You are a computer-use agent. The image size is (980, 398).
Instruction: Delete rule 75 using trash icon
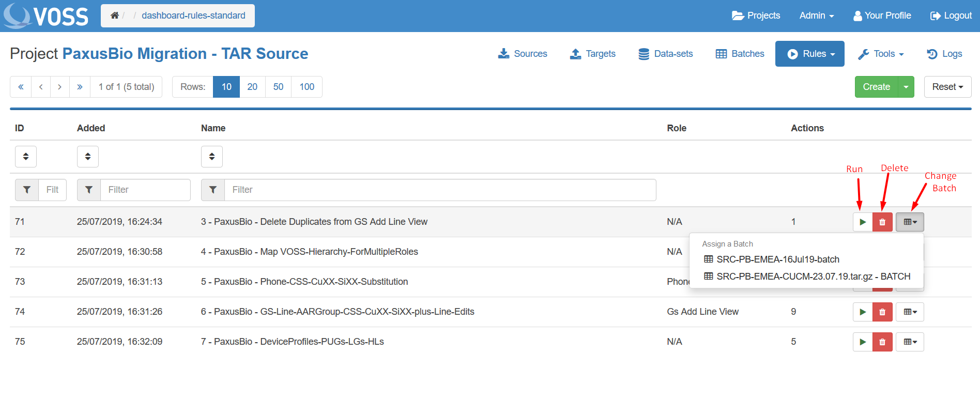(882, 342)
